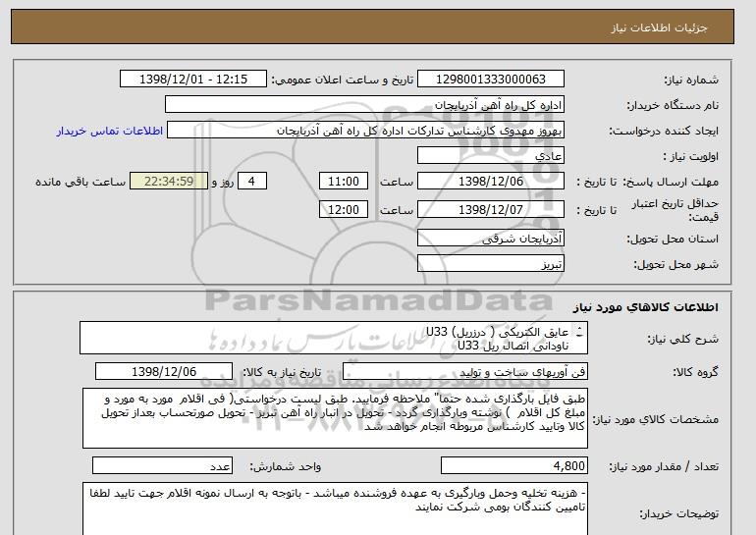The image size is (756, 535).
Task: Click the text ساعت باقی مانده
Action: [81, 182]
